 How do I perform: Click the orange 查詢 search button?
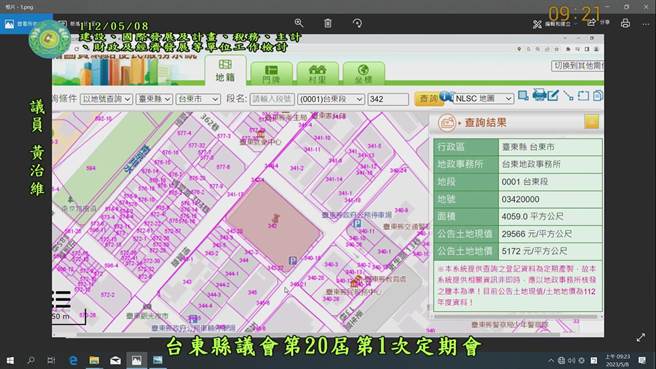427,99
